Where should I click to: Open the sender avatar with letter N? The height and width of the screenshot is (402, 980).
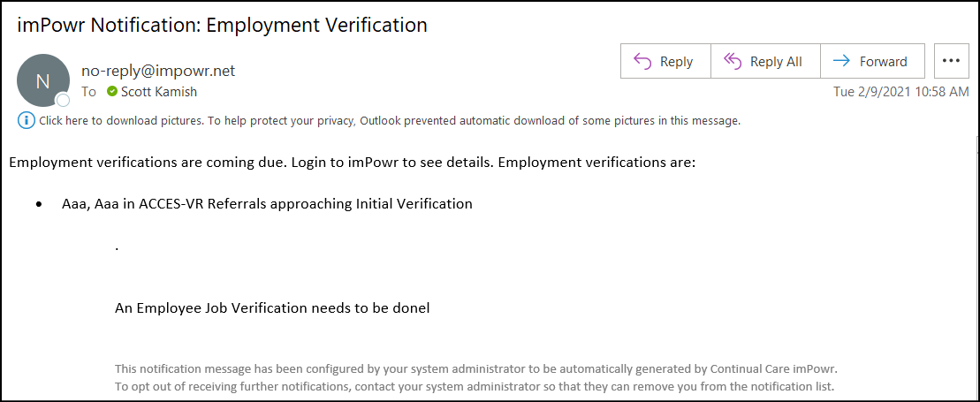click(x=43, y=80)
